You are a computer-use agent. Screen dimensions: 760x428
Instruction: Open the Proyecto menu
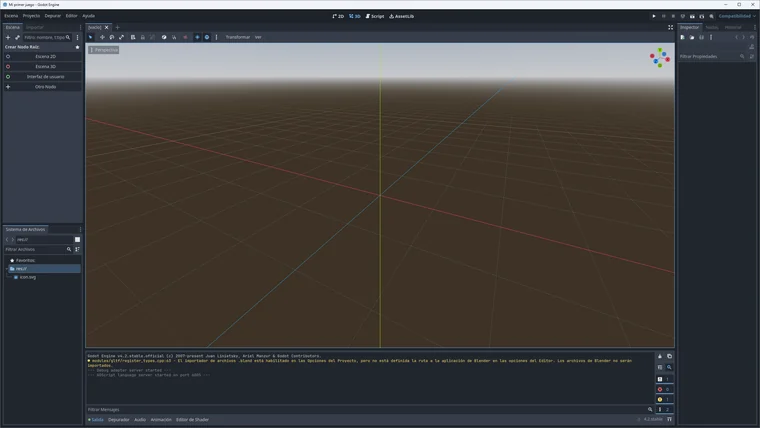[32, 16]
